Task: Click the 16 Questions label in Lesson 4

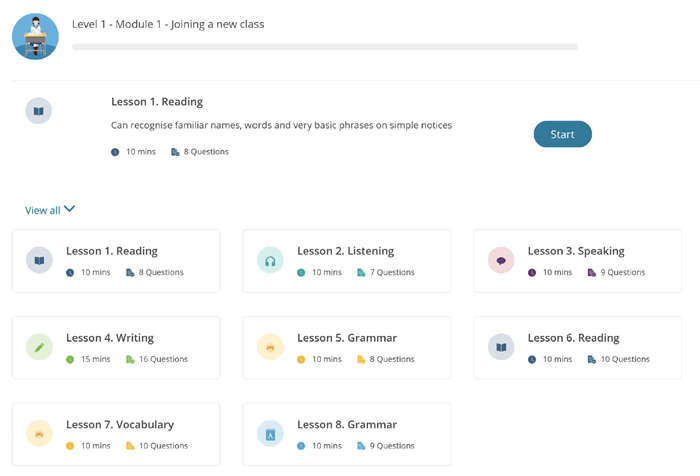Action: click(157, 359)
